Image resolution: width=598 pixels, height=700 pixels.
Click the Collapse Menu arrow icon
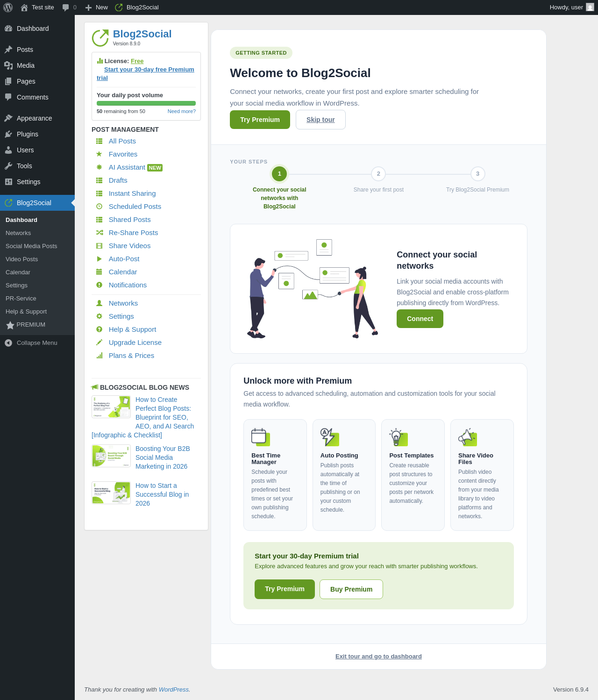(x=8, y=343)
